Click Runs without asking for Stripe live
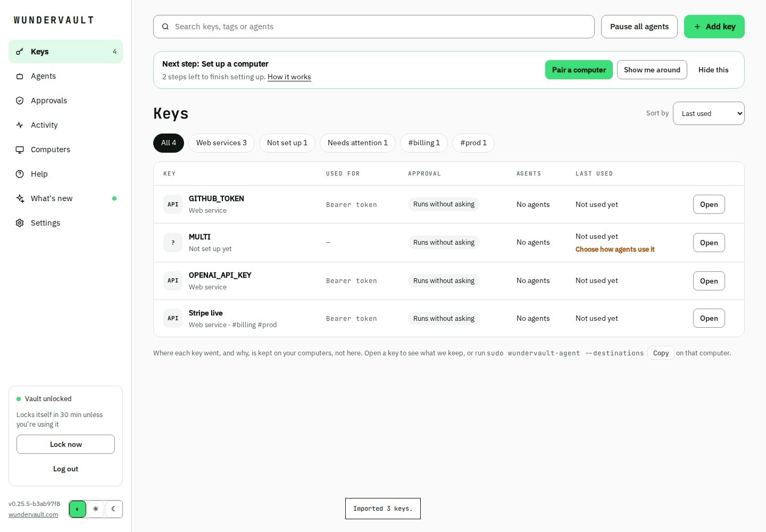Image resolution: width=766 pixels, height=532 pixels. click(444, 318)
